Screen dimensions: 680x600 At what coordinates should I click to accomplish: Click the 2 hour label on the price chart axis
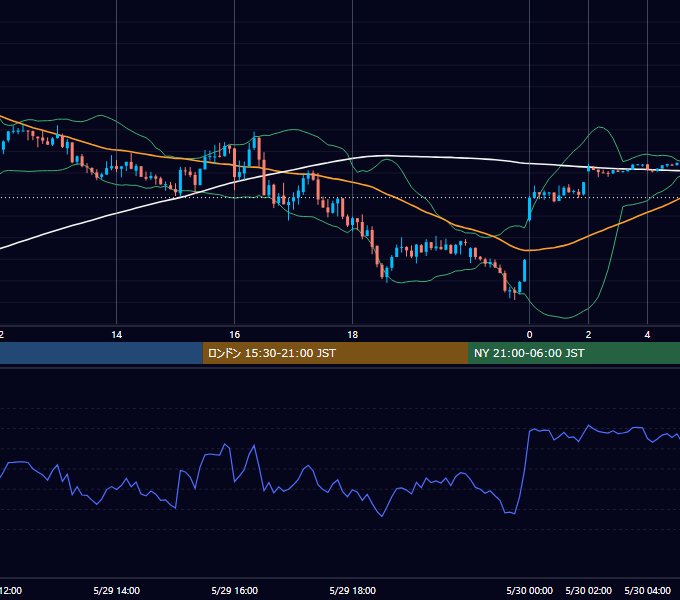point(588,335)
